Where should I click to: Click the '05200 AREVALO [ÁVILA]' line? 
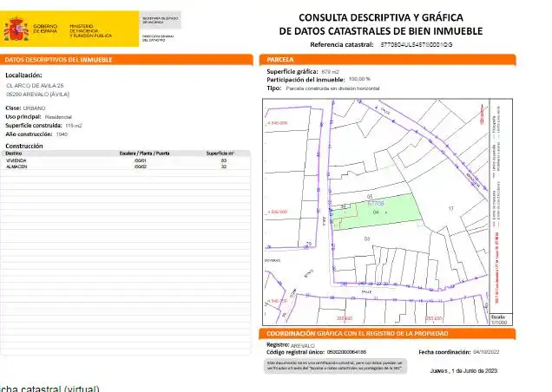(x=37, y=95)
